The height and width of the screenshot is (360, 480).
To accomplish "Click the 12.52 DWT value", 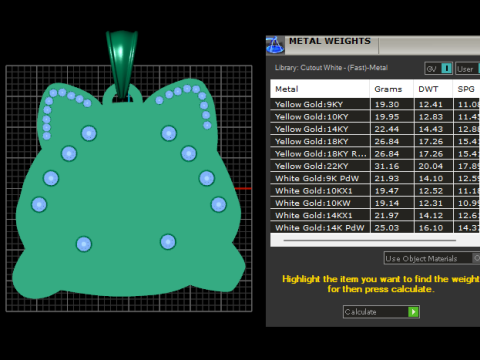I will tap(431, 191).
